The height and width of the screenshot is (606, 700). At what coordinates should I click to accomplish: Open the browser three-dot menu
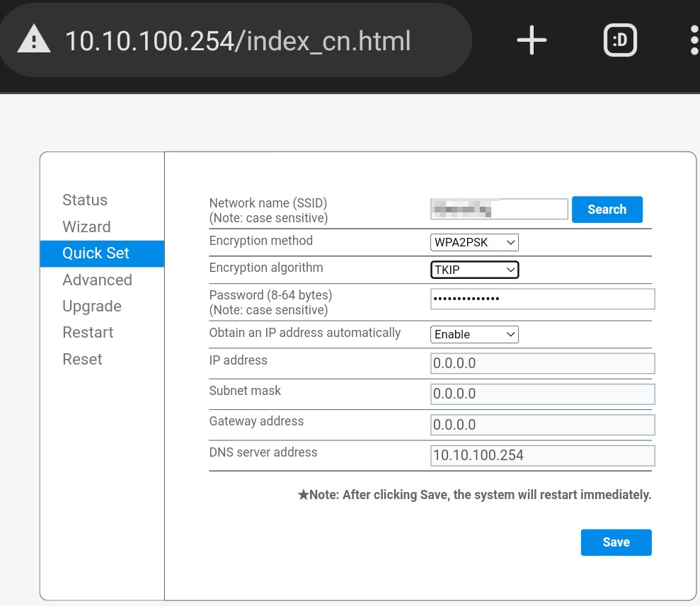(694, 40)
